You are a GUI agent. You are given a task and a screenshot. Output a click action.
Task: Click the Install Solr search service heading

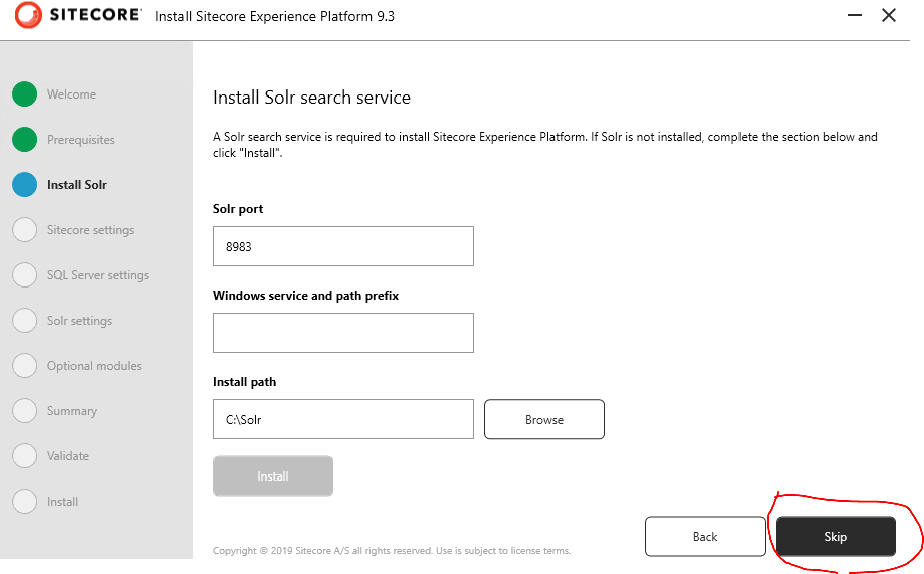point(312,97)
